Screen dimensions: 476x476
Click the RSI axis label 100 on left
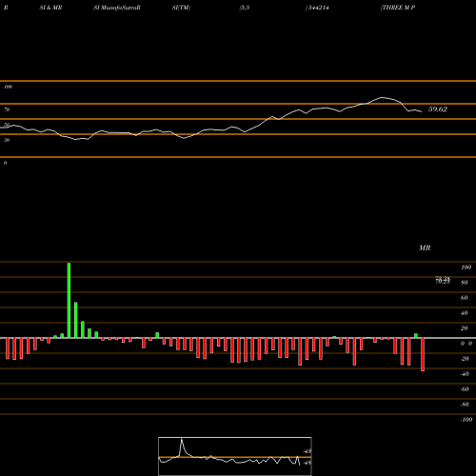pos(8,87)
